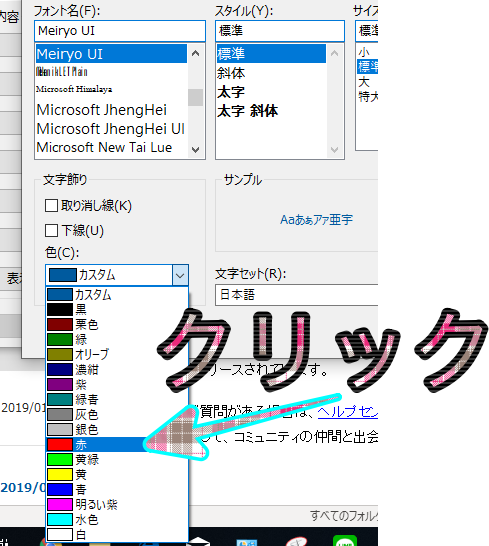Choose 栗色 maroon in the color list
Viewport: 489px width, 546px height.
[117, 325]
